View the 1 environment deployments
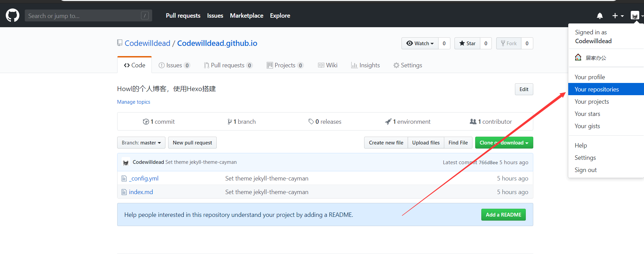Screen dimensions: 644x258 pos(408,121)
